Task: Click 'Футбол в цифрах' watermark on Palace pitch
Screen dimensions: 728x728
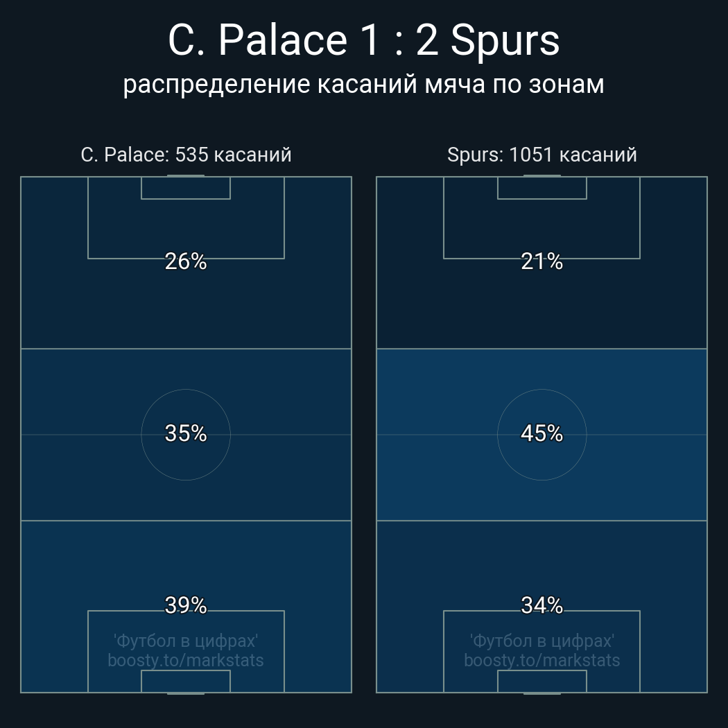Action: coord(186,641)
